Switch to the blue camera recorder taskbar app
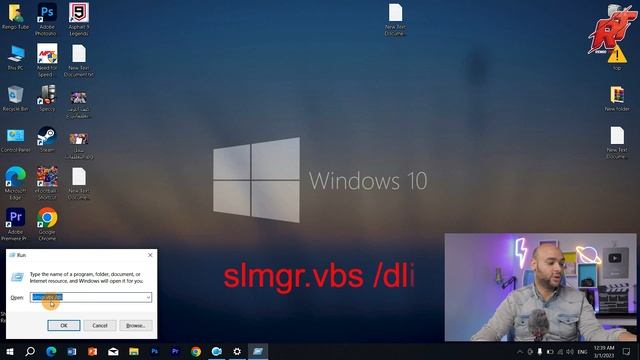 point(217,351)
